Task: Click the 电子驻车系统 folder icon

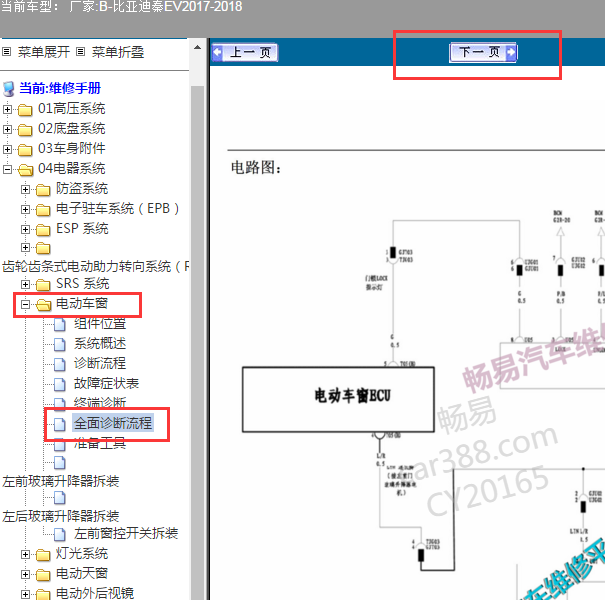Action: coord(43,210)
